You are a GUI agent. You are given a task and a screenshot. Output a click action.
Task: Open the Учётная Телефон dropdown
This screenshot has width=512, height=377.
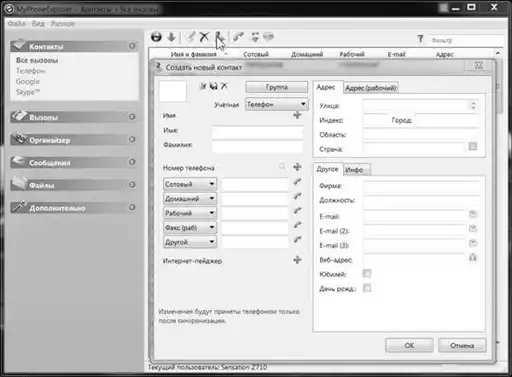point(276,104)
